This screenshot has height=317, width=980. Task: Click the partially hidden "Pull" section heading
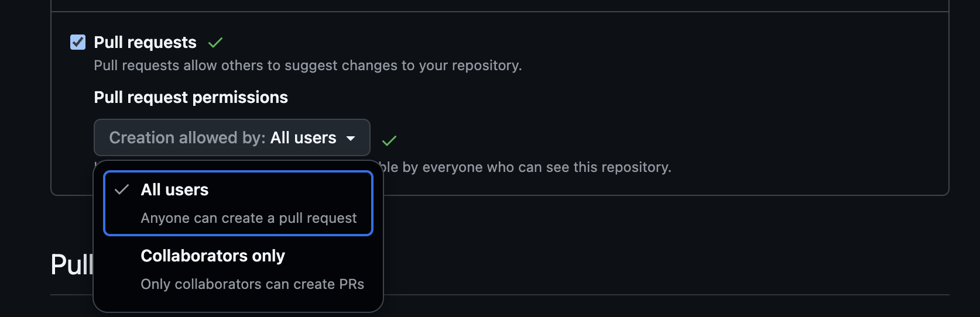click(71, 264)
